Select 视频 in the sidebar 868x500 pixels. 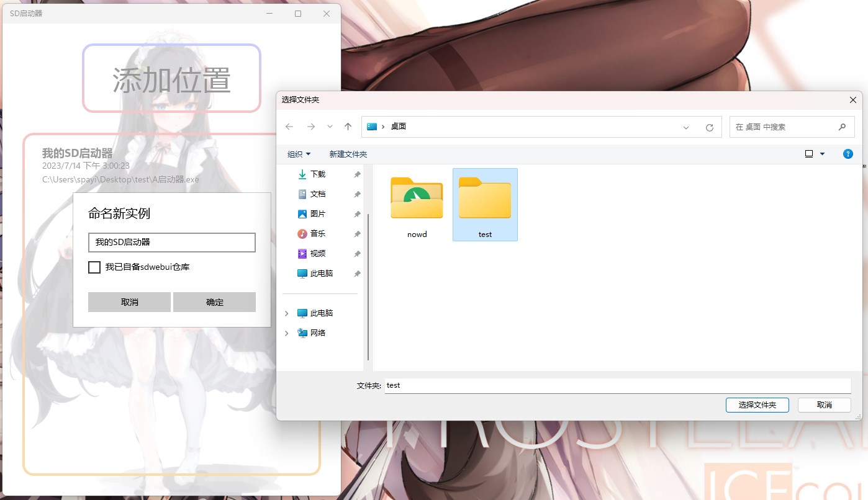318,254
